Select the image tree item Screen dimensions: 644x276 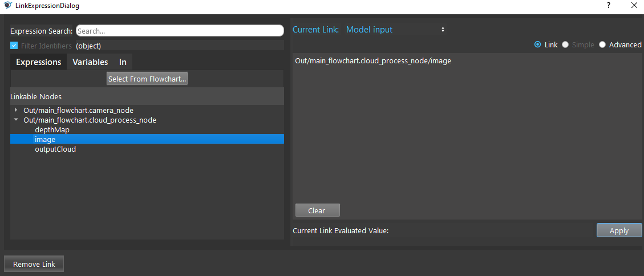click(x=147, y=139)
